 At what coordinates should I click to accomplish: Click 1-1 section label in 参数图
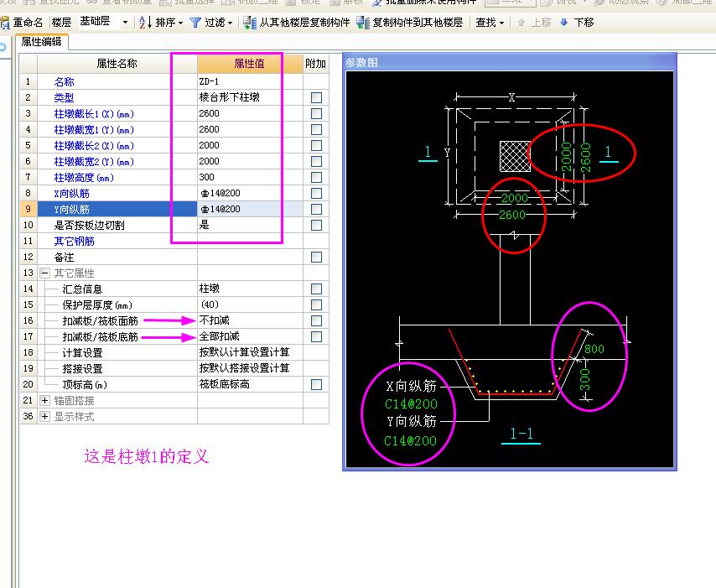tap(521, 434)
